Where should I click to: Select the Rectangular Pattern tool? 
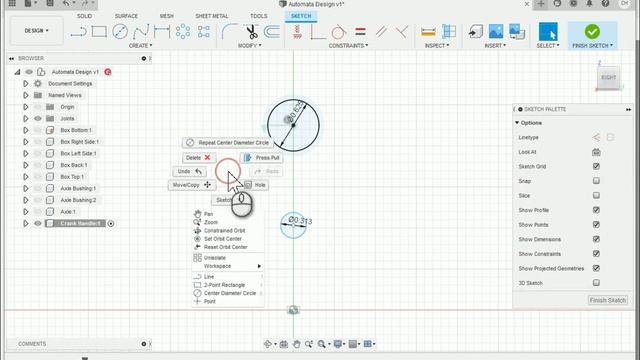204,31
